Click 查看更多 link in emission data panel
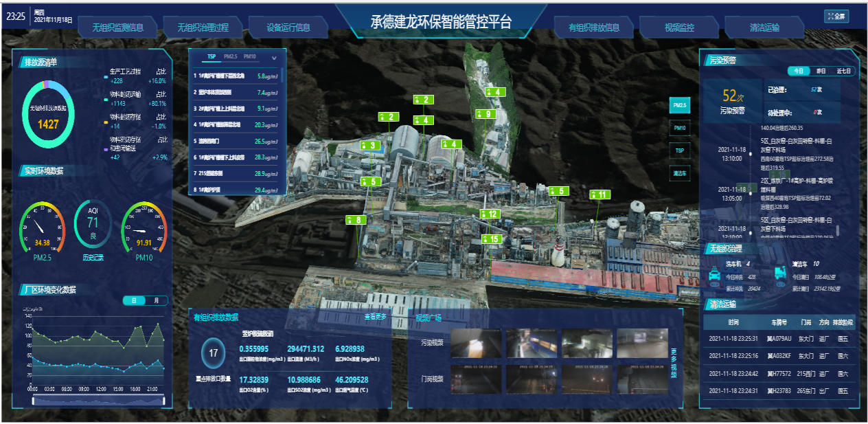 coord(376,317)
